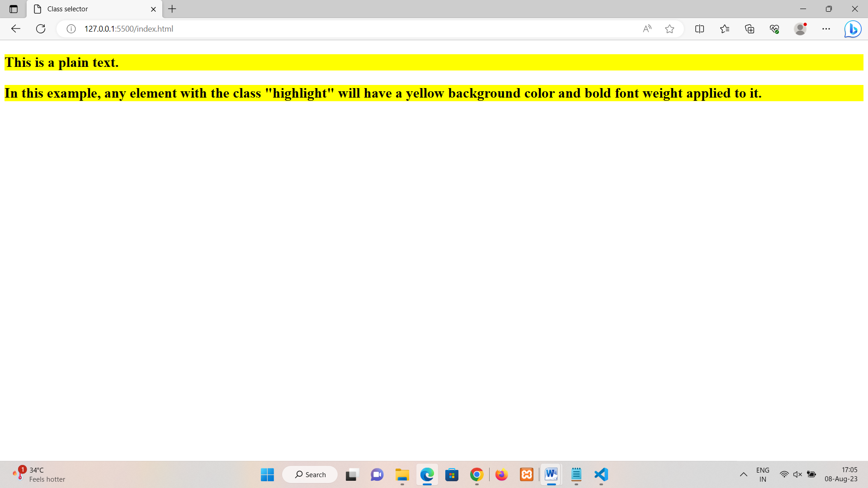Image resolution: width=868 pixels, height=488 pixels.
Task: Add this page to favorites star
Action: click(x=670, y=29)
